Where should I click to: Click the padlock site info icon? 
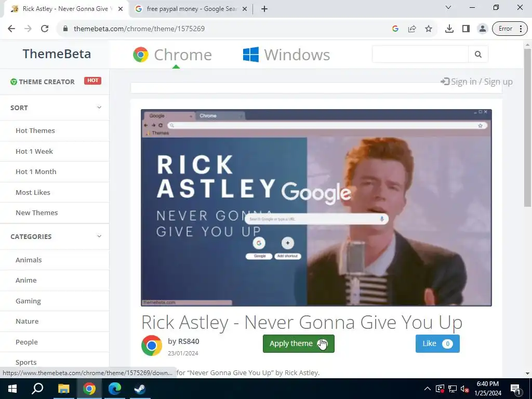pos(65,29)
